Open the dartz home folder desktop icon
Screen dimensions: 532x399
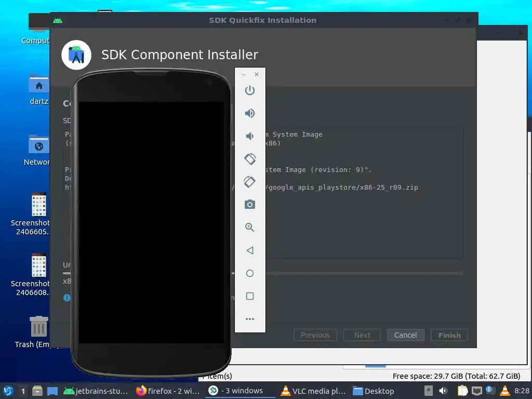click(x=38, y=89)
